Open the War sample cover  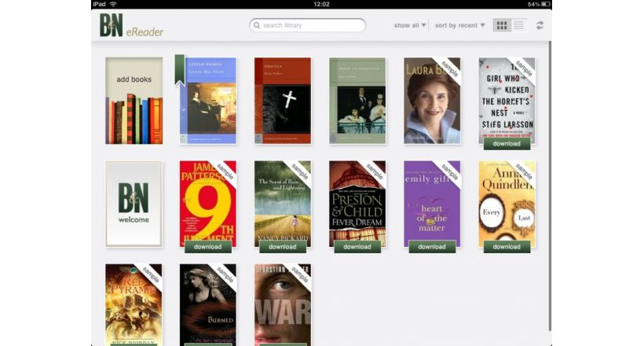point(283,304)
